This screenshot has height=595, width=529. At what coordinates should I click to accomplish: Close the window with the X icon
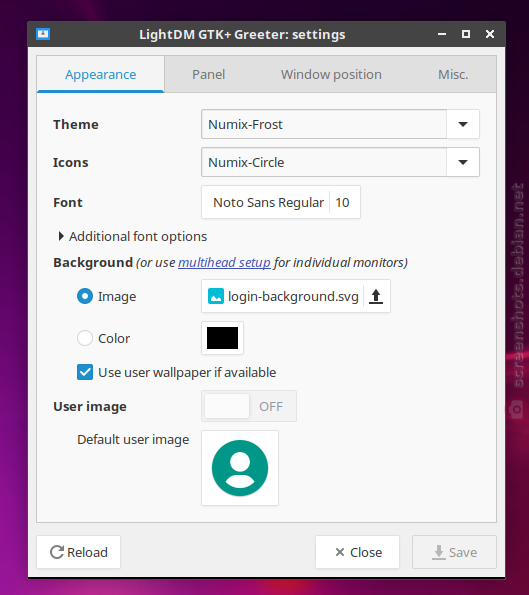point(490,34)
